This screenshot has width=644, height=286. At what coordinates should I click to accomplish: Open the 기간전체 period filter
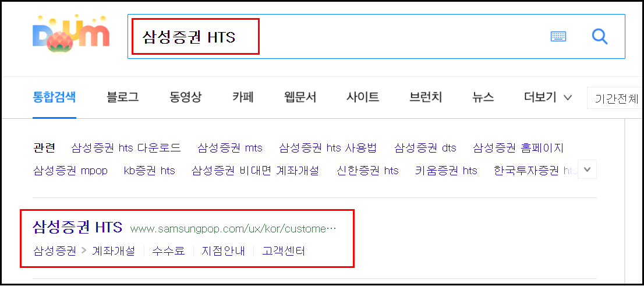click(614, 98)
